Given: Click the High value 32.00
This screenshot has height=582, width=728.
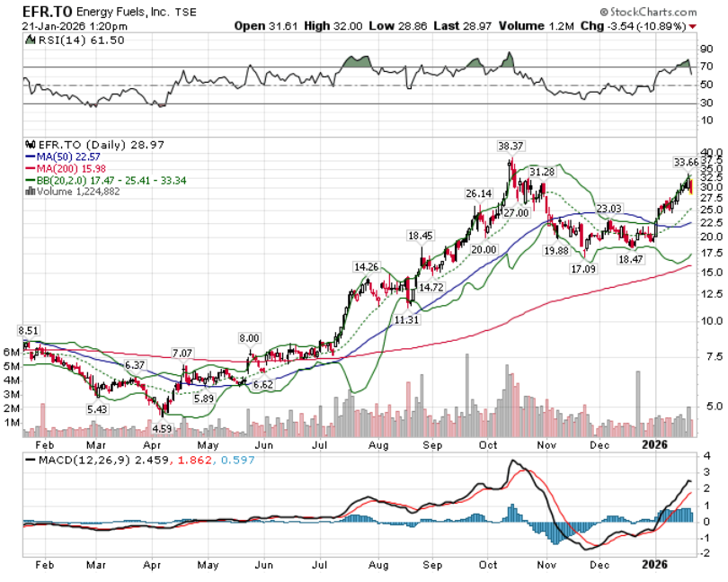Looking at the screenshot, I should pos(348,26).
